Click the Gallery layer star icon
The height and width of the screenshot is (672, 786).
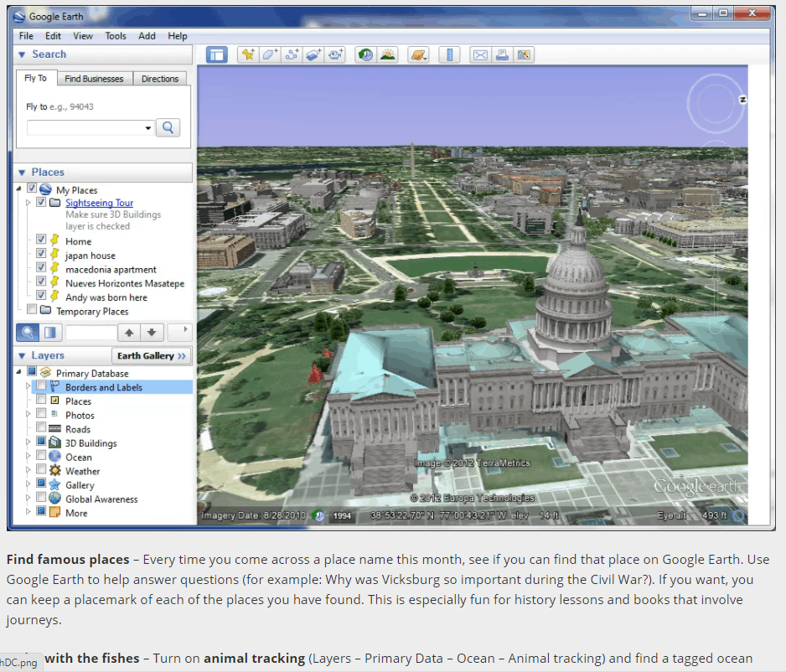55,484
